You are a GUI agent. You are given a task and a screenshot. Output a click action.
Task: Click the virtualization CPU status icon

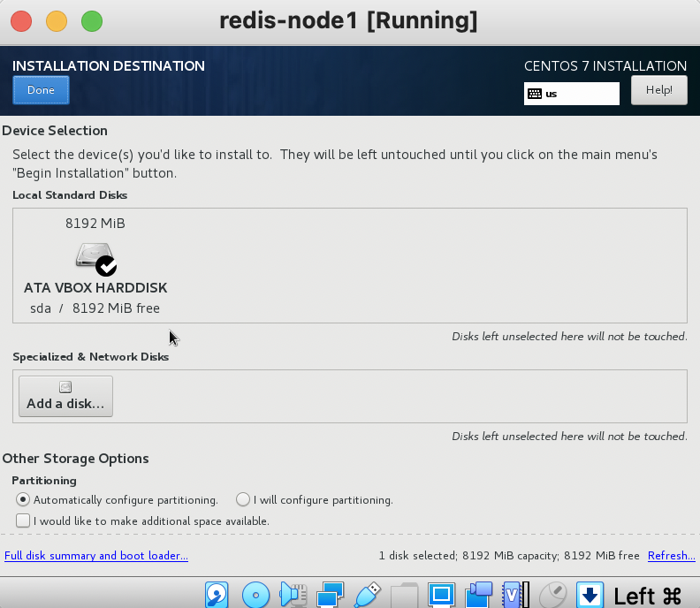[515, 595]
